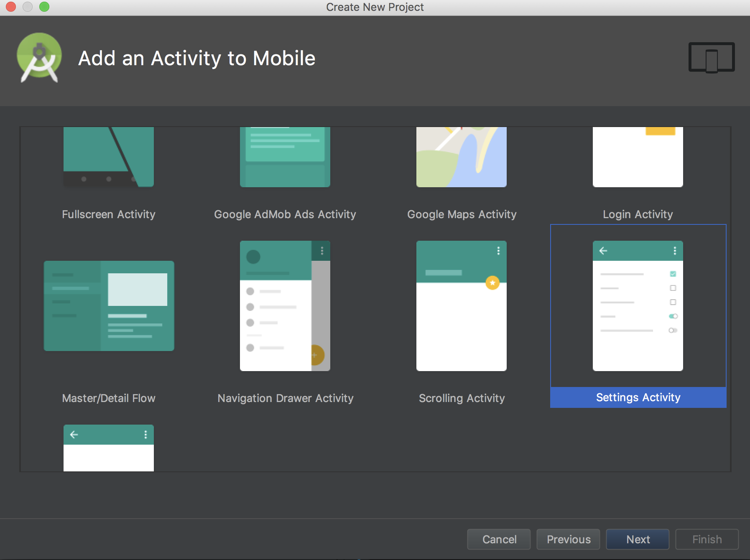
Task: Minimize the Create New Project window
Action: pyautogui.click(x=28, y=7)
